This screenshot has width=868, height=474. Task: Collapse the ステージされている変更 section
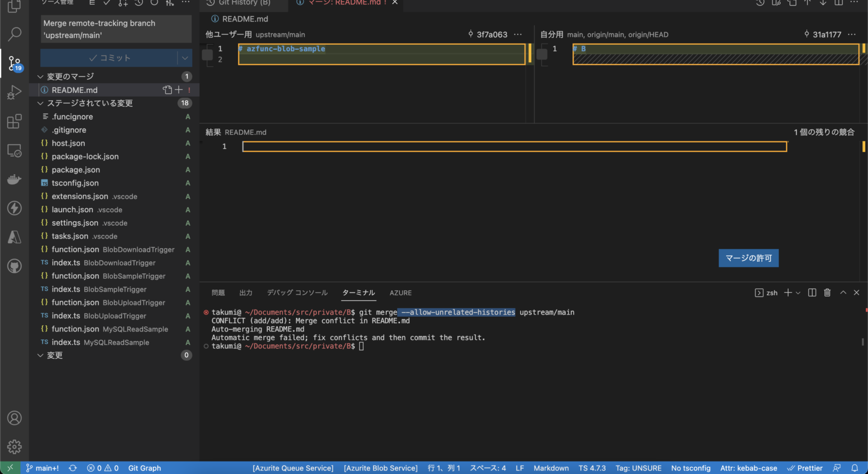click(40, 103)
